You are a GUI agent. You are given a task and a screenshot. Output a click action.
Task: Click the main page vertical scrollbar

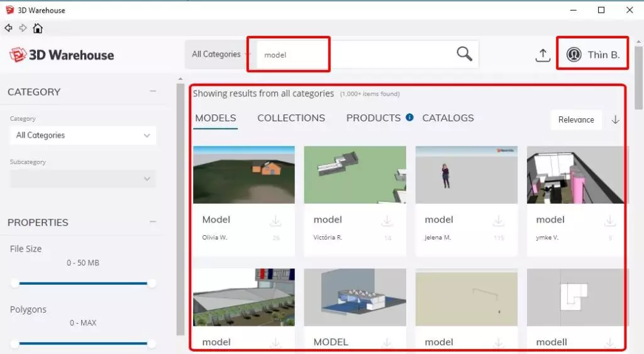[639, 78]
